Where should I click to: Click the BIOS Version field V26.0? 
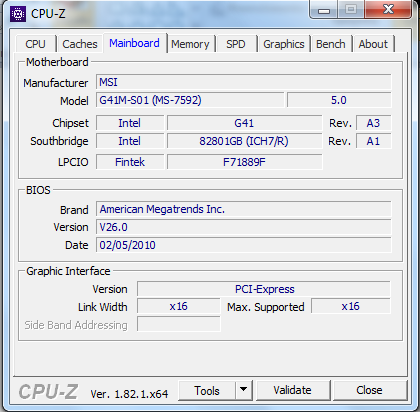(x=244, y=227)
